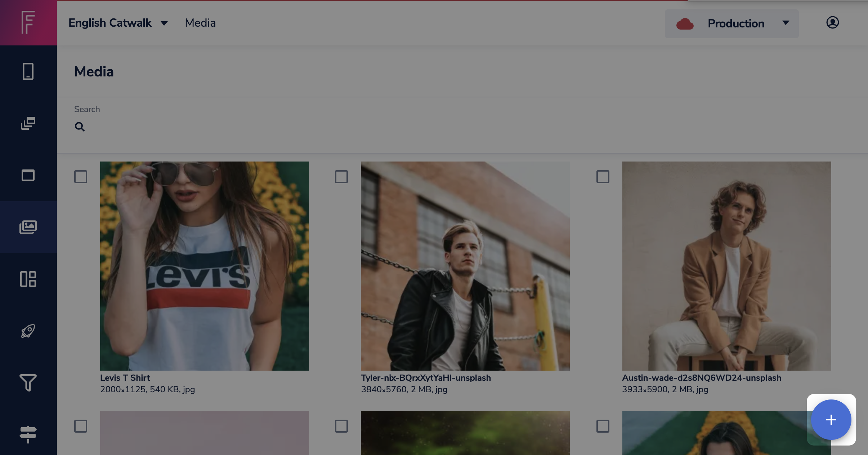Open the mobile phone sidebar icon
Screen dimensions: 868x455
click(x=28, y=71)
